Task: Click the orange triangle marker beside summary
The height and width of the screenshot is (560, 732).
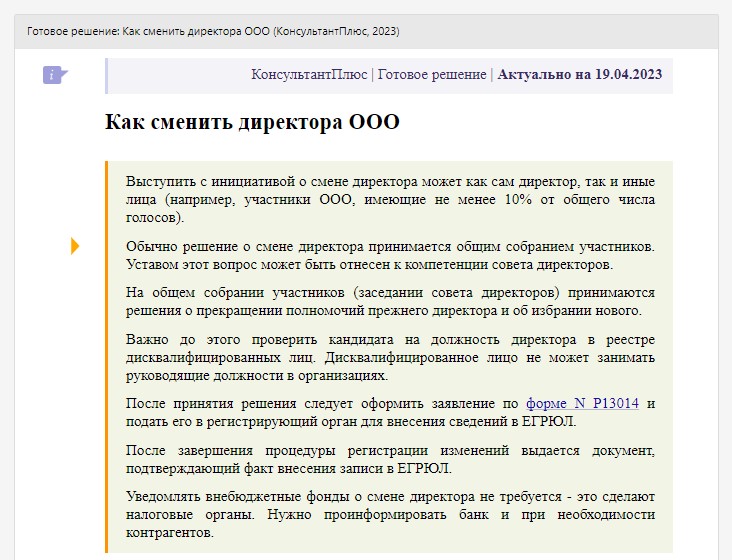Action: pyautogui.click(x=75, y=246)
